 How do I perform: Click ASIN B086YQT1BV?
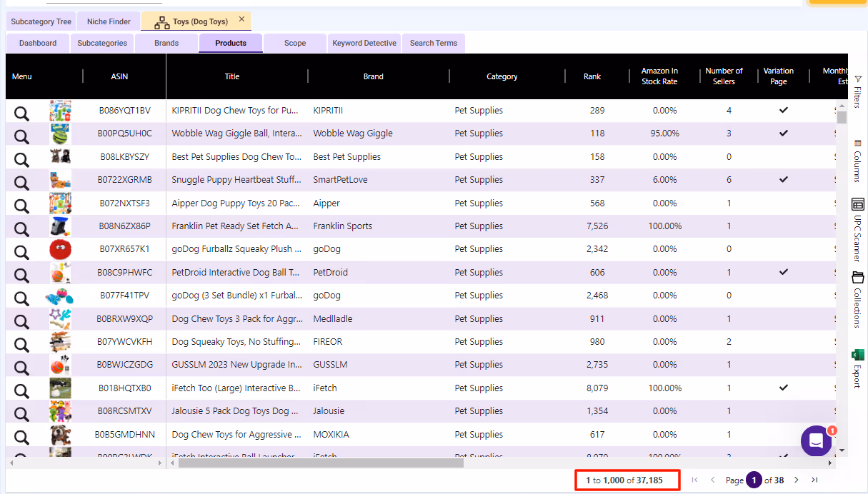point(125,111)
